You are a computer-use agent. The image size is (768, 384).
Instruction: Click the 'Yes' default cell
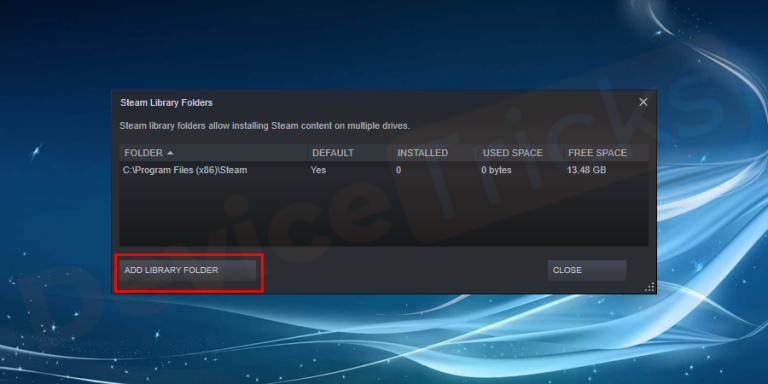point(318,170)
